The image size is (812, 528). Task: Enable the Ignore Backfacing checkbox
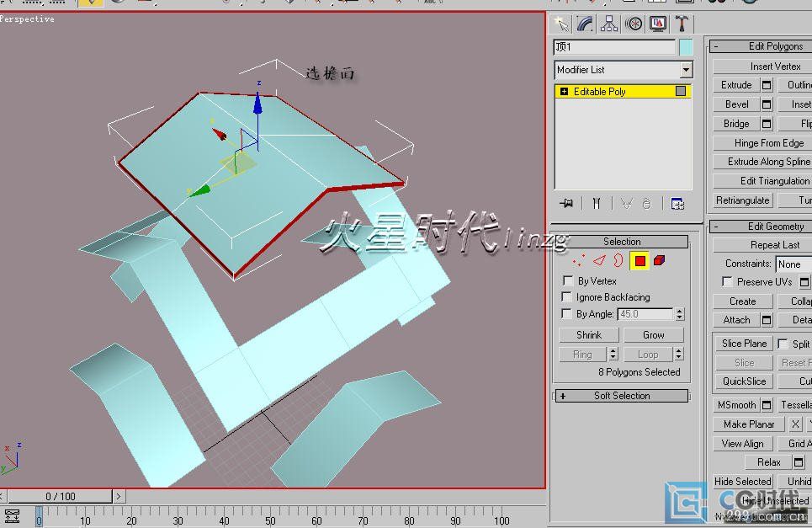[x=568, y=297]
